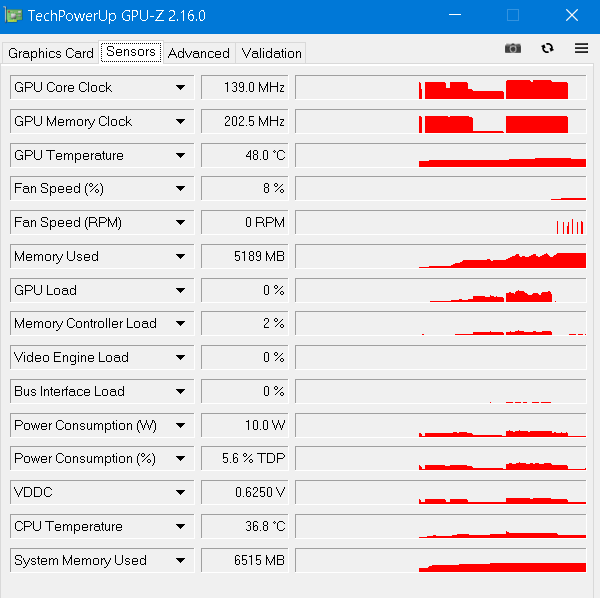Click the GPU Load history graph
The image size is (600, 598).
tap(441, 290)
